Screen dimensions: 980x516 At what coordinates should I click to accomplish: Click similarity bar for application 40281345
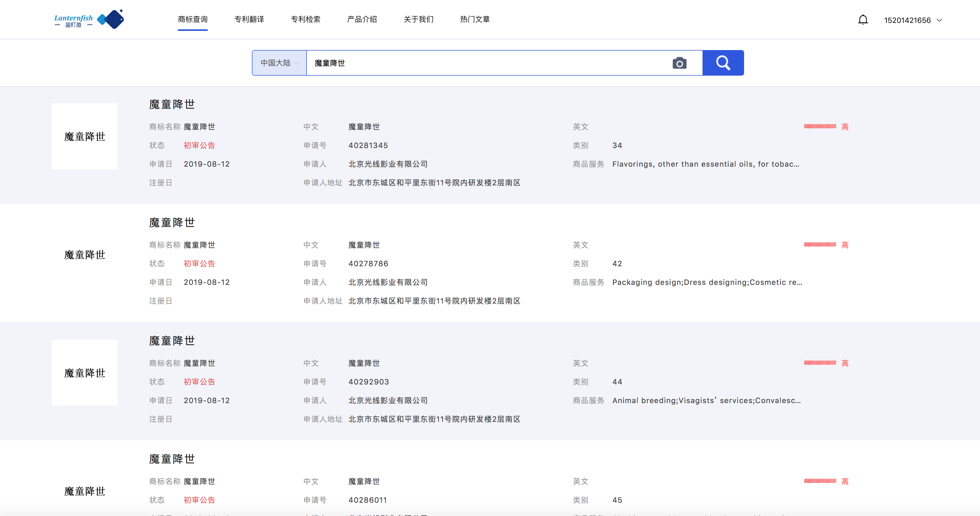click(820, 126)
